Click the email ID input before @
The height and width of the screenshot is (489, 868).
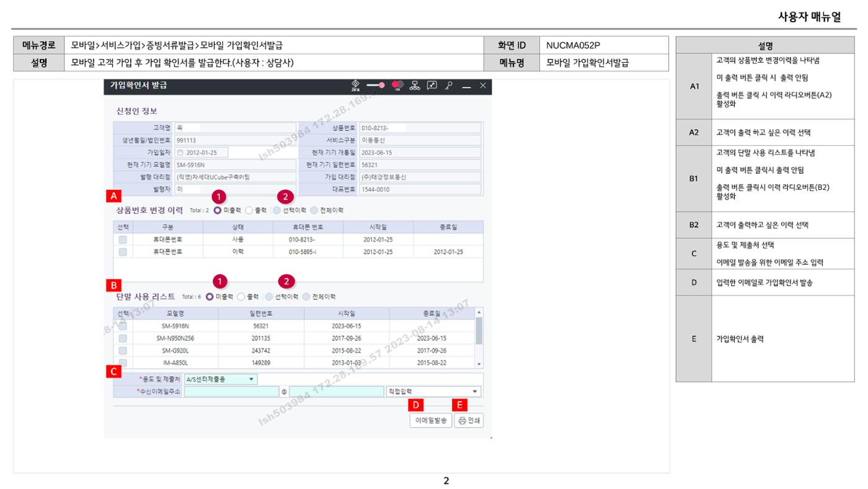231,392
